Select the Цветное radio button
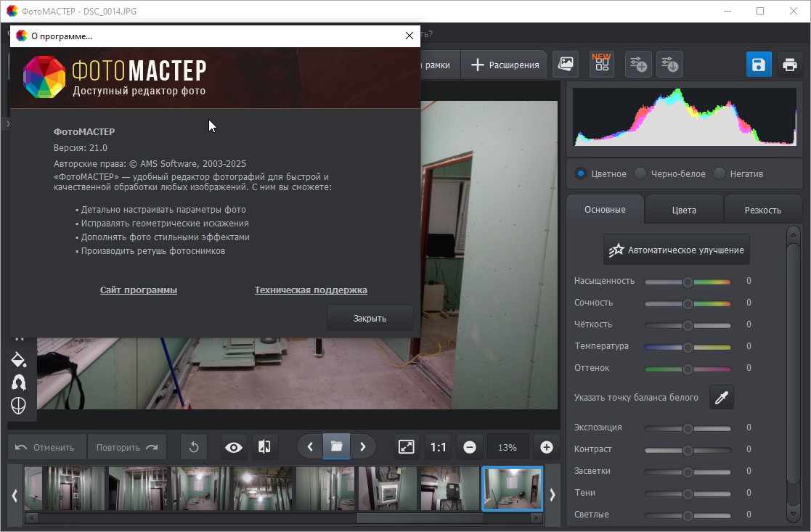The width and height of the screenshot is (811, 532). tap(580, 173)
